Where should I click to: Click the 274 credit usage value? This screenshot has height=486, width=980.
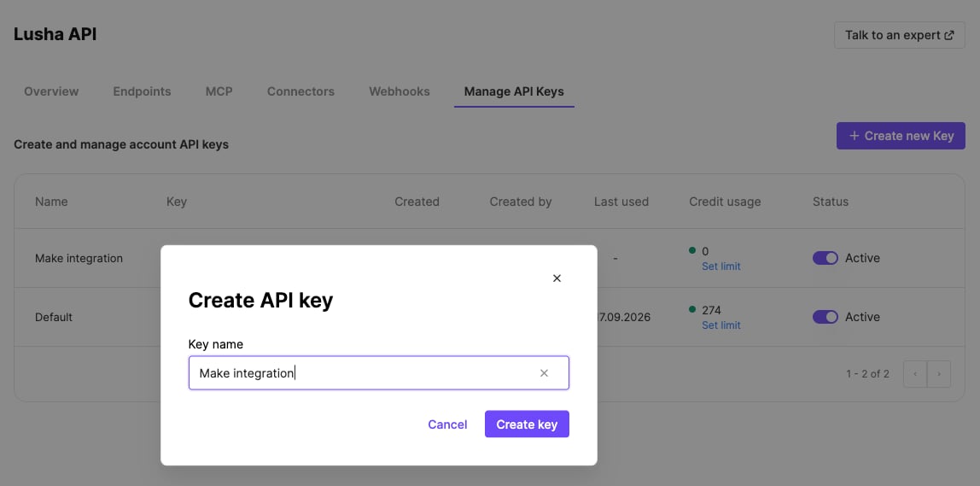point(711,310)
